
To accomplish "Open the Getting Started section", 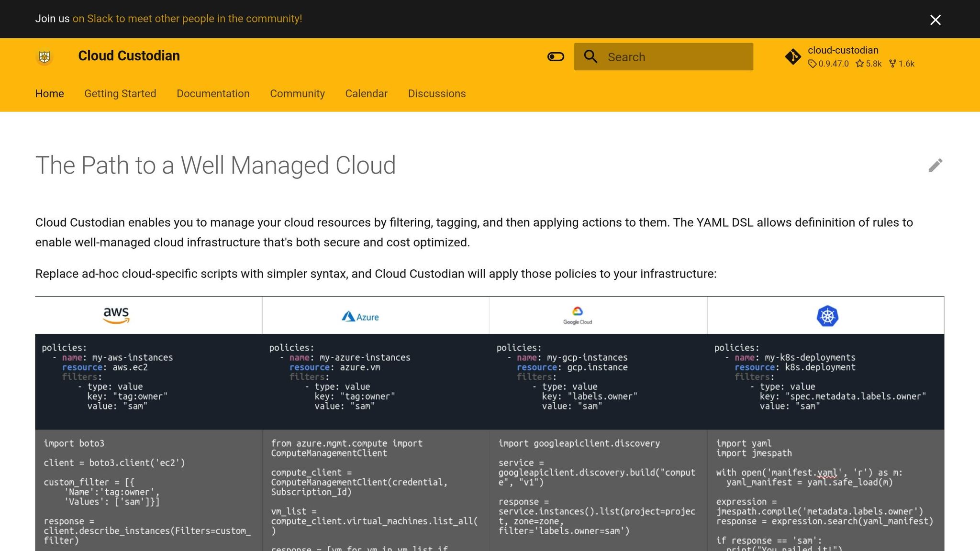I will [x=120, y=94].
